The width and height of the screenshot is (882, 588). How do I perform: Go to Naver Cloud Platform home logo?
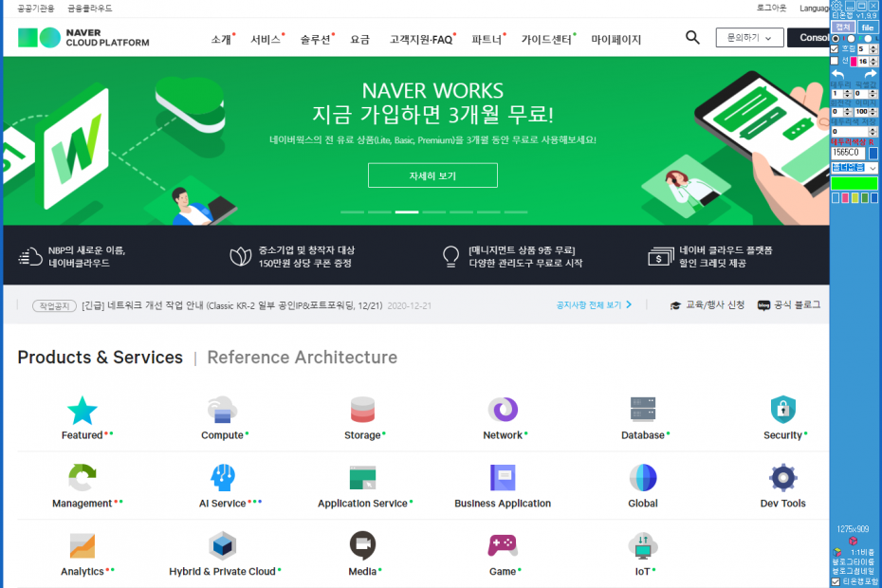tap(83, 38)
